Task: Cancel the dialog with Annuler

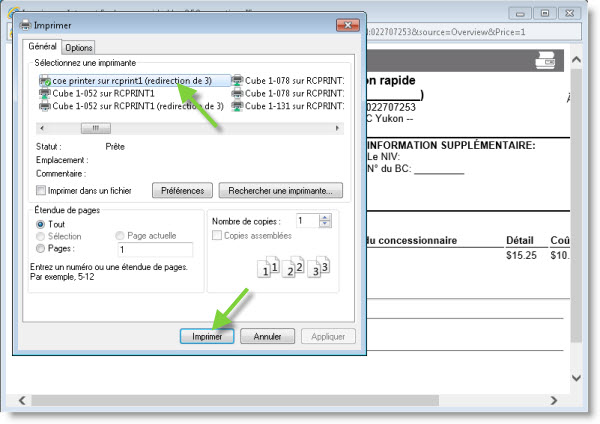Action: click(267, 336)
